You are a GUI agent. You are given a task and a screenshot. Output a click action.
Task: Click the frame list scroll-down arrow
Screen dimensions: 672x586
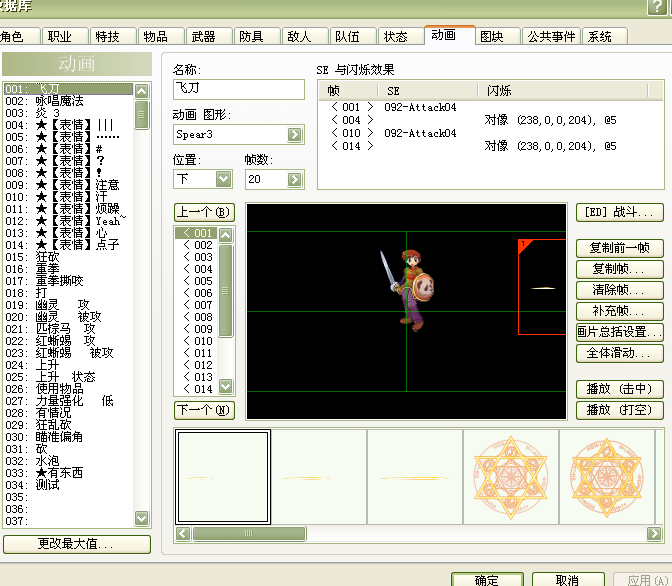point(226,386)
